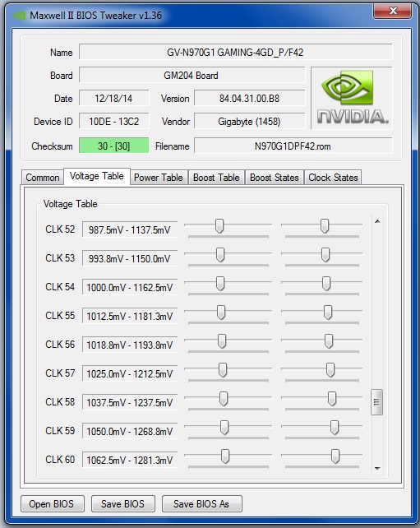Click the scrollbar down arrow in Voltage Table

(x=377, y=469)
